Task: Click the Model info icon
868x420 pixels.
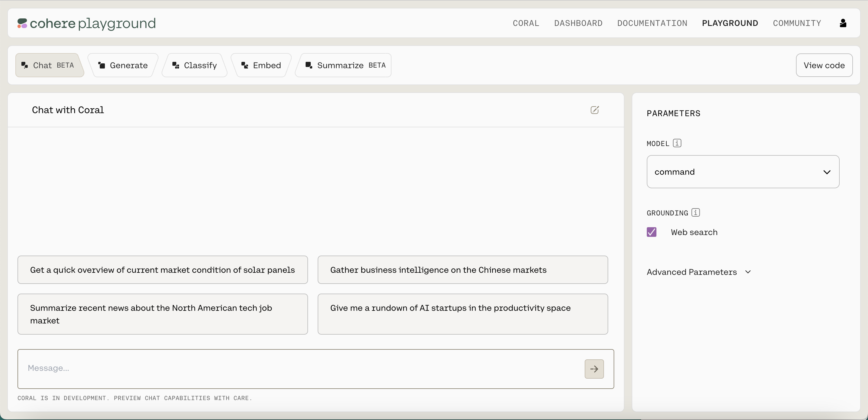Action: pyautogui.click(x=677, y=143)
